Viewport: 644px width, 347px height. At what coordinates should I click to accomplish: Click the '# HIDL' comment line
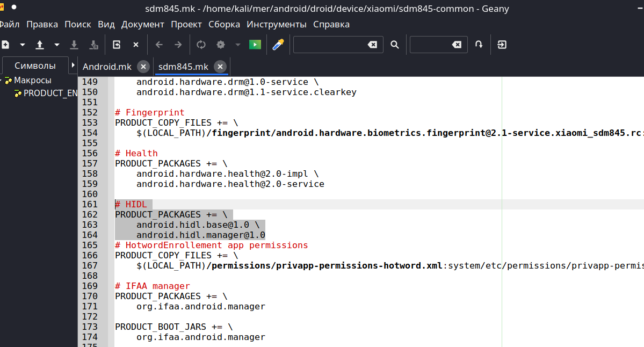point(131,205)
